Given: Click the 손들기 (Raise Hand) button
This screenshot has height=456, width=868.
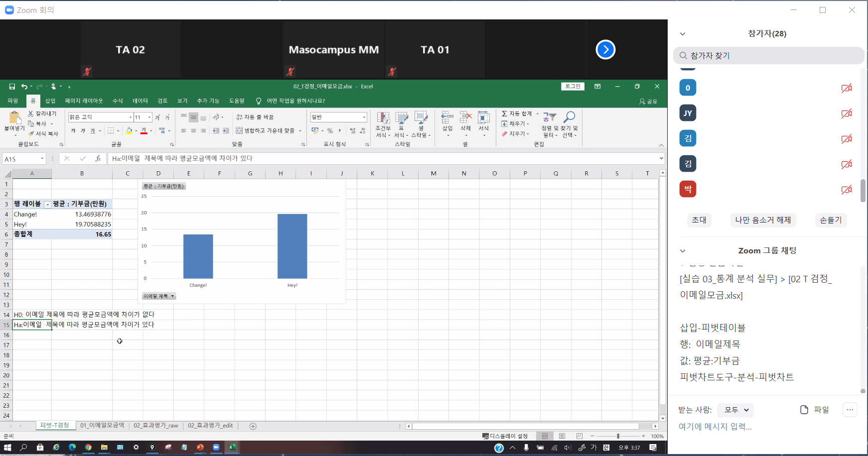Looking at the screenshot, I should click(830, 220).
